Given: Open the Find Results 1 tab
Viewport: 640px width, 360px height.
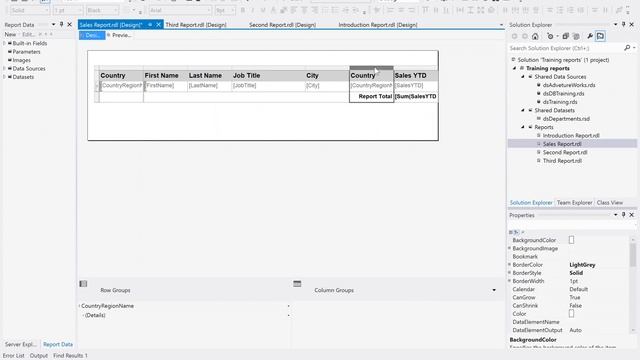Looking at the screenshot, I should click(x=70, y=356).
